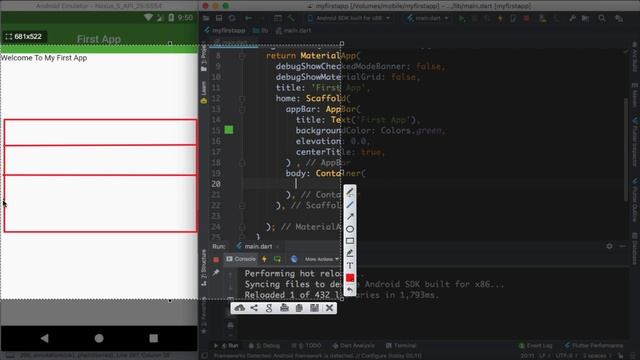The image size is (640, 360).
Task: Open Dart DevTools blue icon in Run panel
Action: click(294, 259)
